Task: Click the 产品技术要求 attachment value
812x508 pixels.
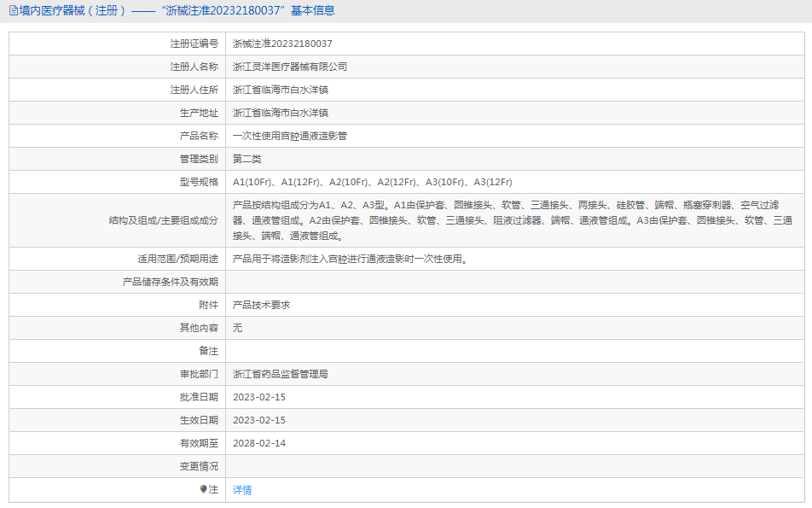Action: pos(262,305)
